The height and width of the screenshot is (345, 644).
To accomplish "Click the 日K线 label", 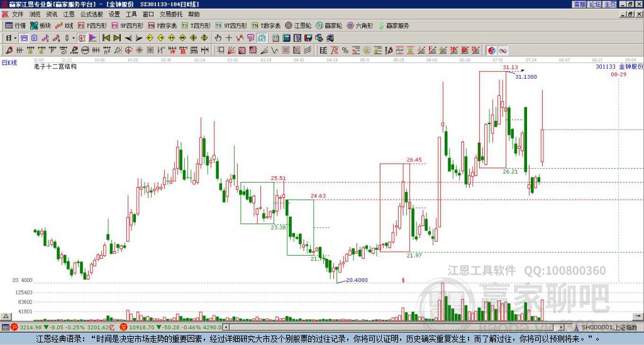I will click(x=9, y=62).
